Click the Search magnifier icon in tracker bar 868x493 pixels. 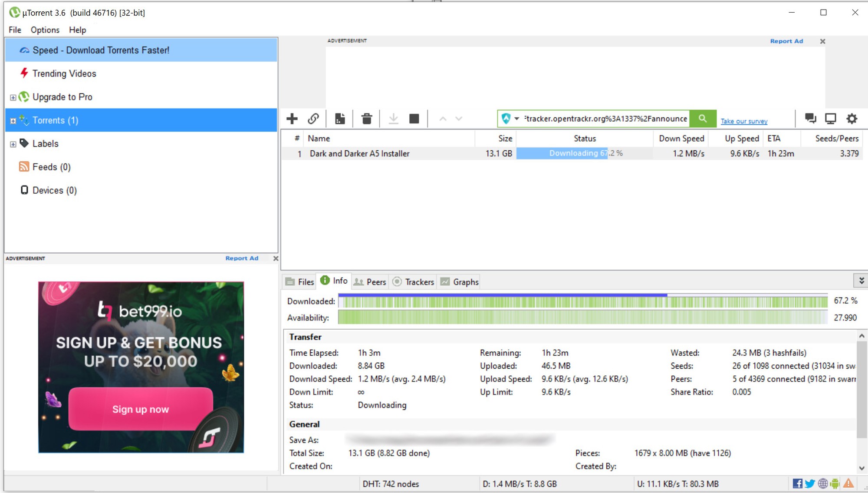(x=703, y=119)
